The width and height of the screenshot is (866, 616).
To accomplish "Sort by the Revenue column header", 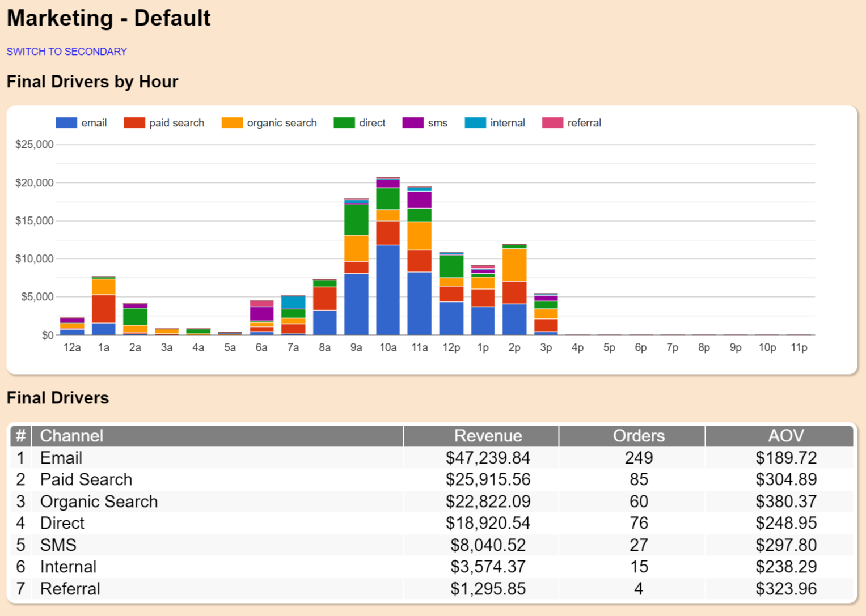I will point(481,436).
